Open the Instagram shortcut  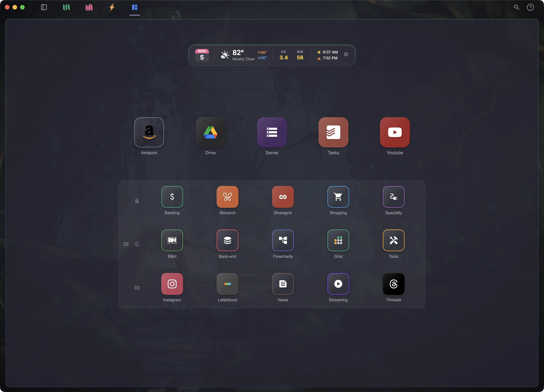click(x=172, y=284)
